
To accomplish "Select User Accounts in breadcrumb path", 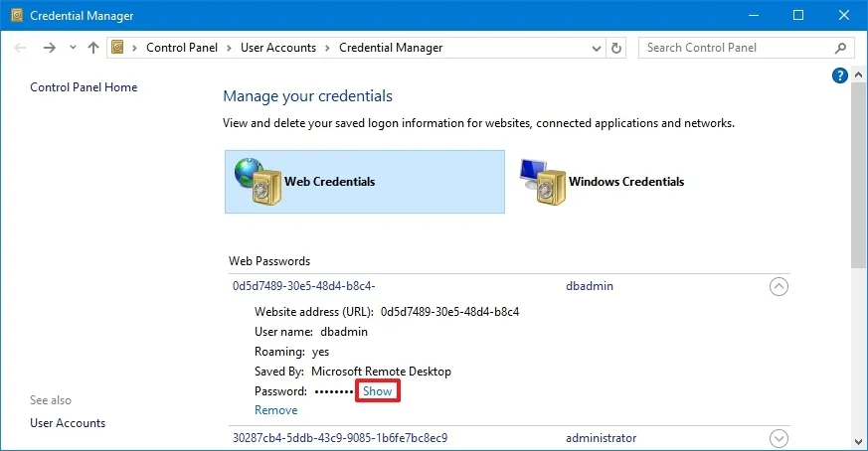I will click(277, 48).
